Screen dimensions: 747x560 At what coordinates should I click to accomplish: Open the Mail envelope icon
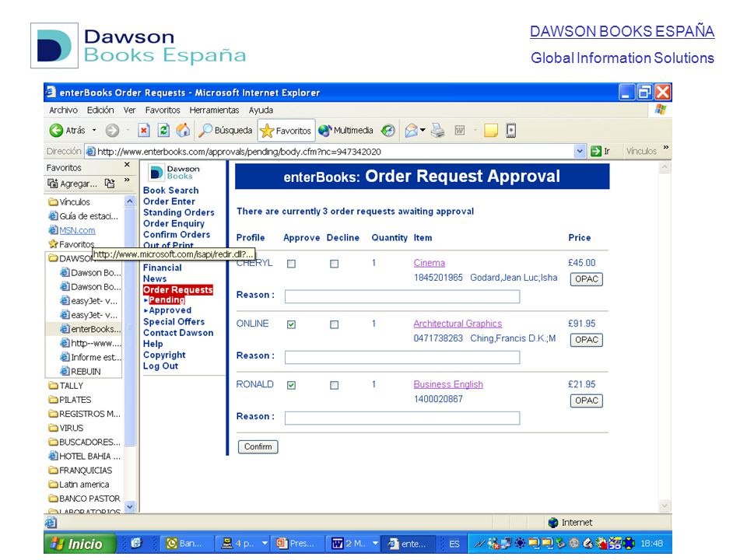coord(411,130)
